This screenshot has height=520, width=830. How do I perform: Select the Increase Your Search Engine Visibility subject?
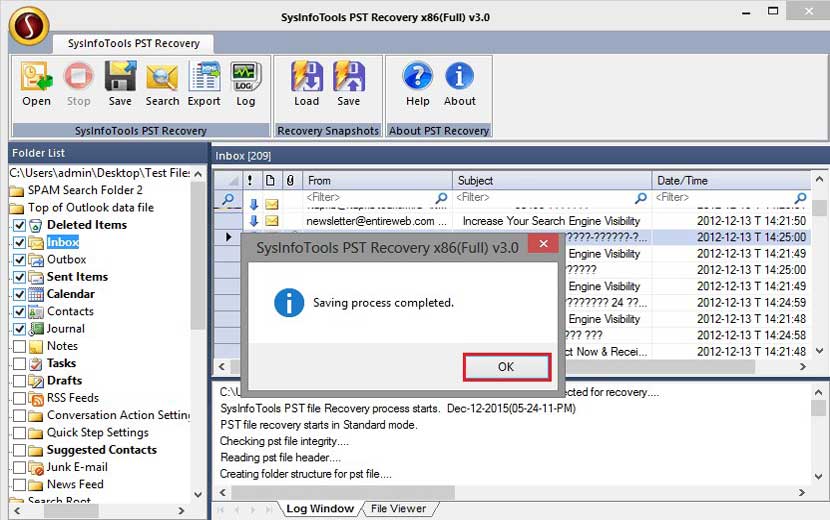(x=551, y=221)
